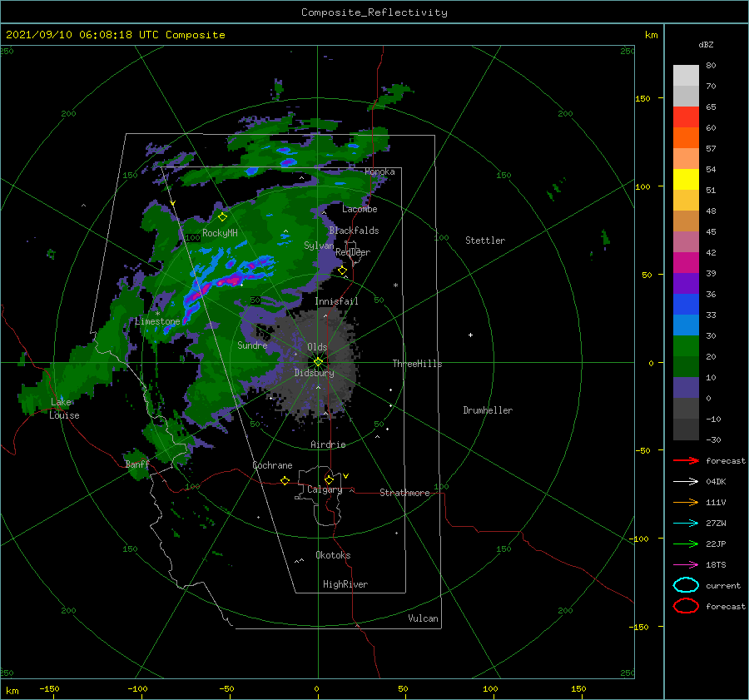Image resolution: width=749 pixels, height=700 pixels.
Task: Click the orange 111V arrow in legend
Action: [686, 502]
